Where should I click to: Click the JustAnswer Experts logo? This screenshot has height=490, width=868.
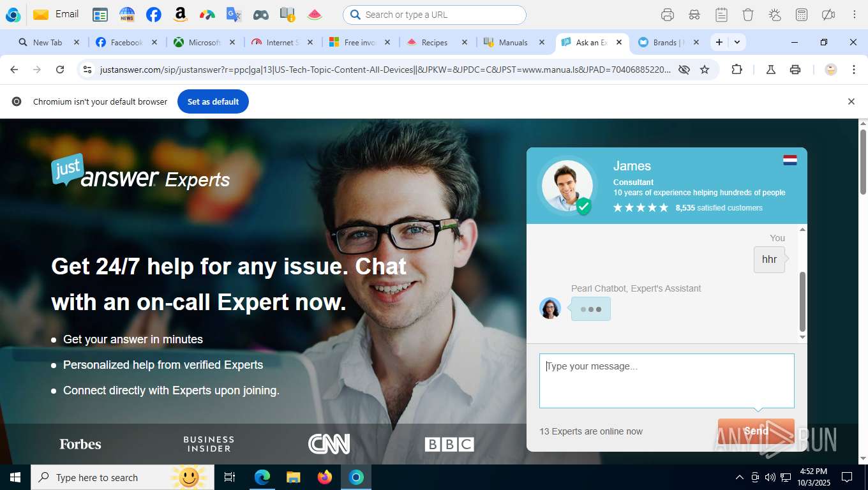pos(140,171)
